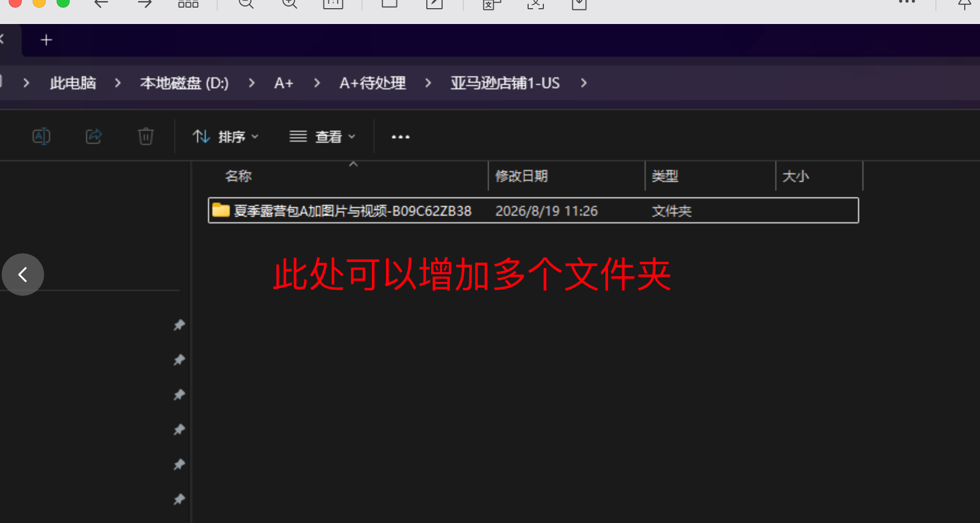The width and height of the screenshot is (980, 523).
Task: Open the Explorer see-more ellipsis menu
Action: (401, 137)
